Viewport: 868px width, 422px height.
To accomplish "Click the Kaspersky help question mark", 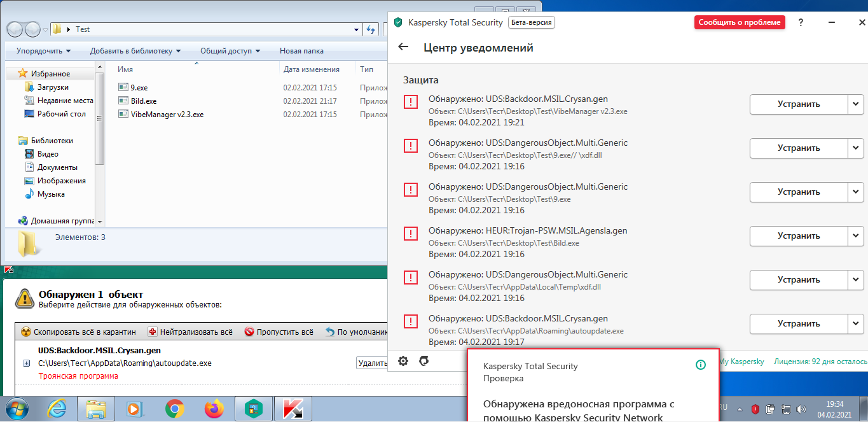I will pos(801,22).
